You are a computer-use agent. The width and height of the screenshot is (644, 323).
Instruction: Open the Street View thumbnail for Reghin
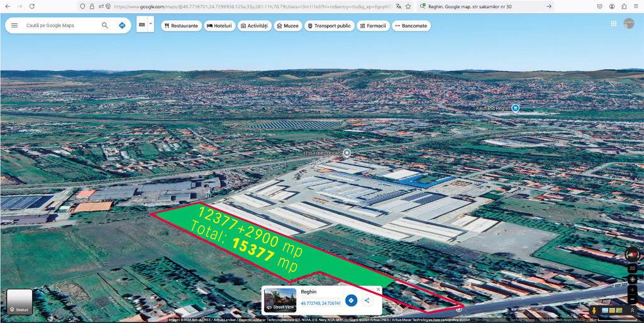pyautogui.click(x=280, y=300)
